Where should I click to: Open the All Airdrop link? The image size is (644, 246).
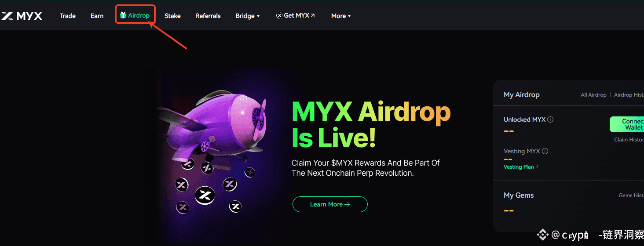click(x=593, y=95)
